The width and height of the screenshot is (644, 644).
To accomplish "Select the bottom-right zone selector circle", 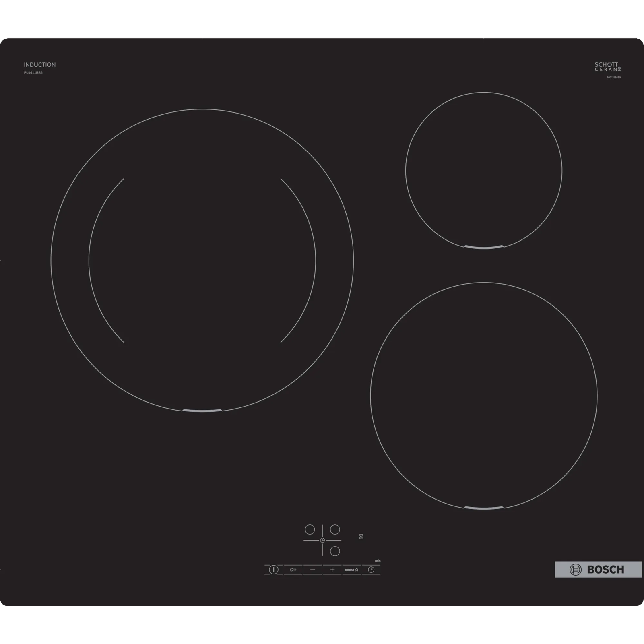I will pyautogui.click(x=335, y=551).
